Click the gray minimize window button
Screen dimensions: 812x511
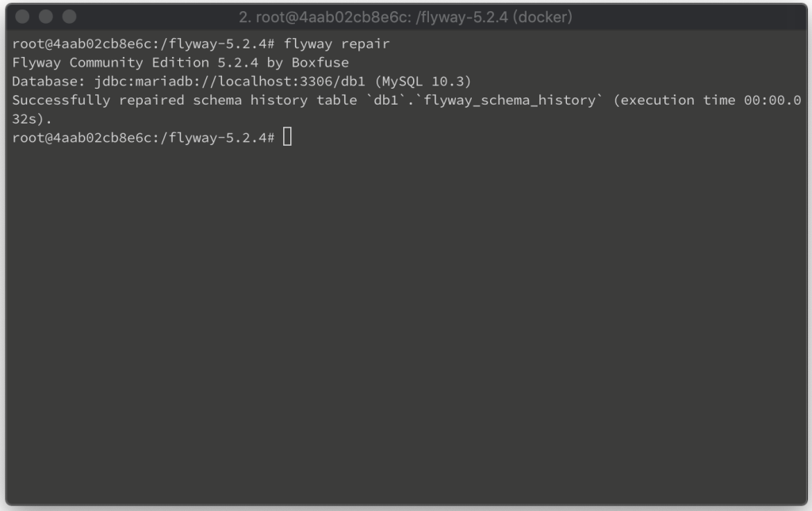45,17
